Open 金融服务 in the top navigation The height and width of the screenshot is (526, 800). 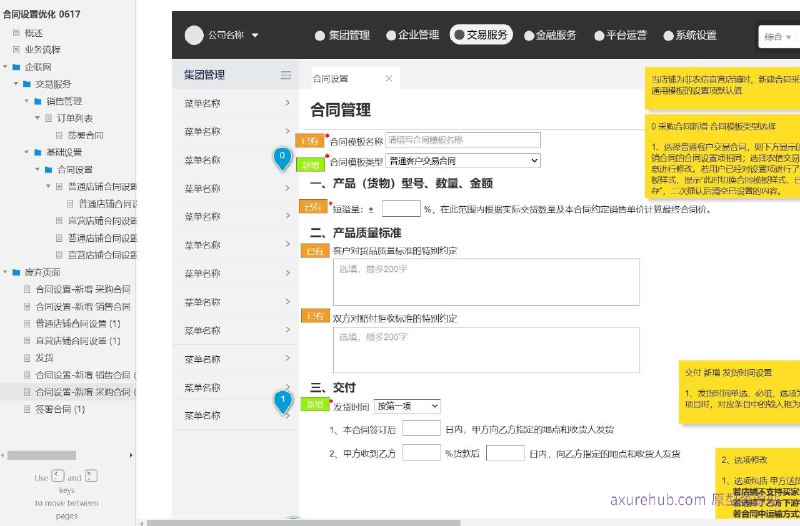coord(550,35)
